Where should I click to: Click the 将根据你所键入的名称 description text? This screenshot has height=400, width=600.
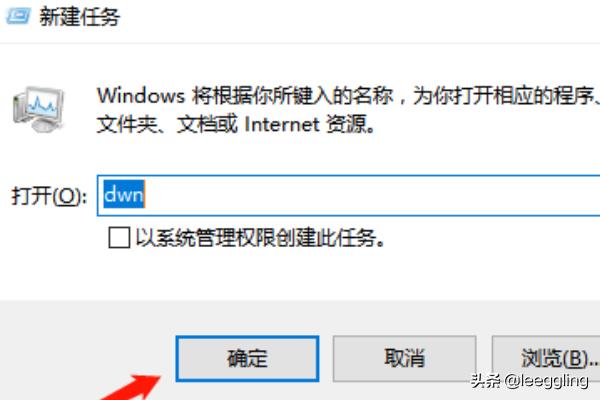click(293, 95)
